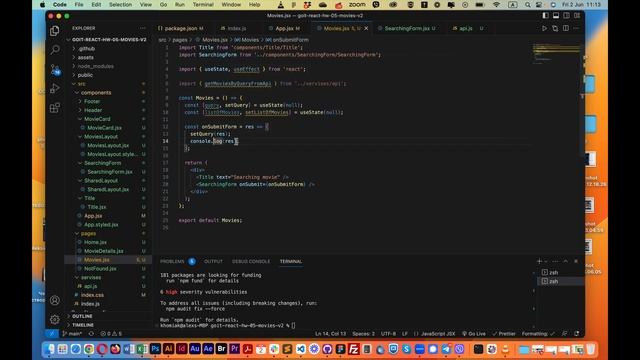Expand the .github folder

(x=86, y=49)
